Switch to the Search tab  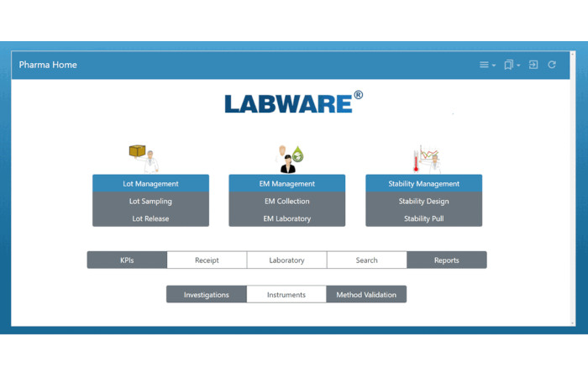367,260
